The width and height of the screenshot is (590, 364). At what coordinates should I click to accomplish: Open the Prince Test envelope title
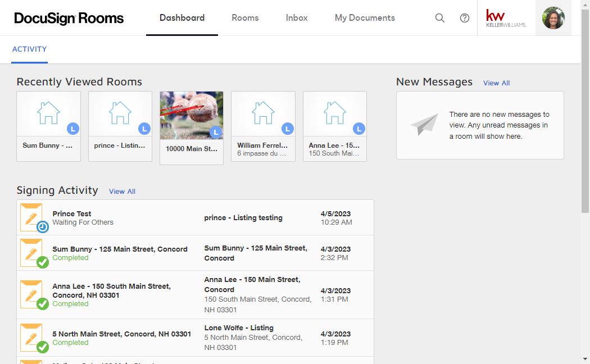71,213
